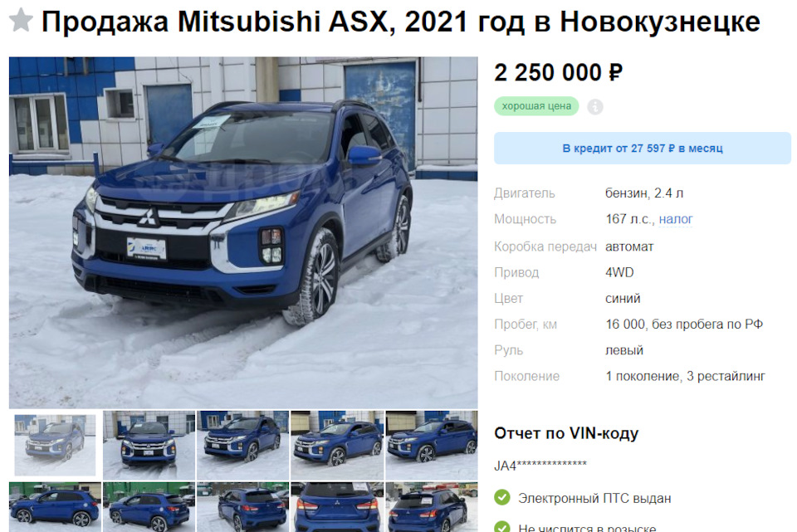
Task: Click green checkmark beside Не числится в розыске
Action: coord(502,527)
